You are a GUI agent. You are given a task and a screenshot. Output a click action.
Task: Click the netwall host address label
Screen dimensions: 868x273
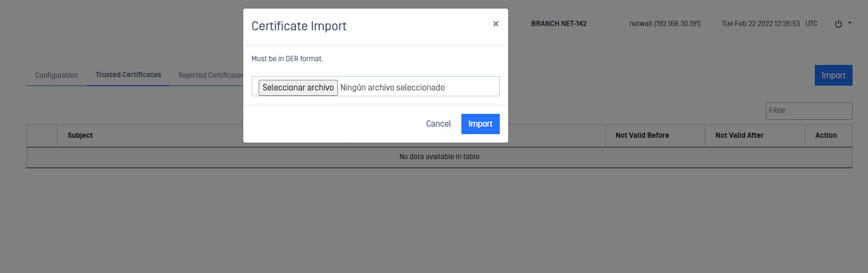pos(665,23)
